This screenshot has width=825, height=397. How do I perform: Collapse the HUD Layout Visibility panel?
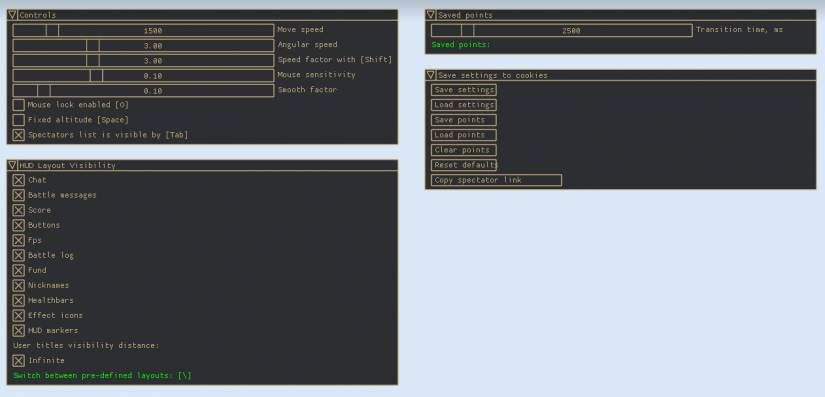tap(13, 165)
